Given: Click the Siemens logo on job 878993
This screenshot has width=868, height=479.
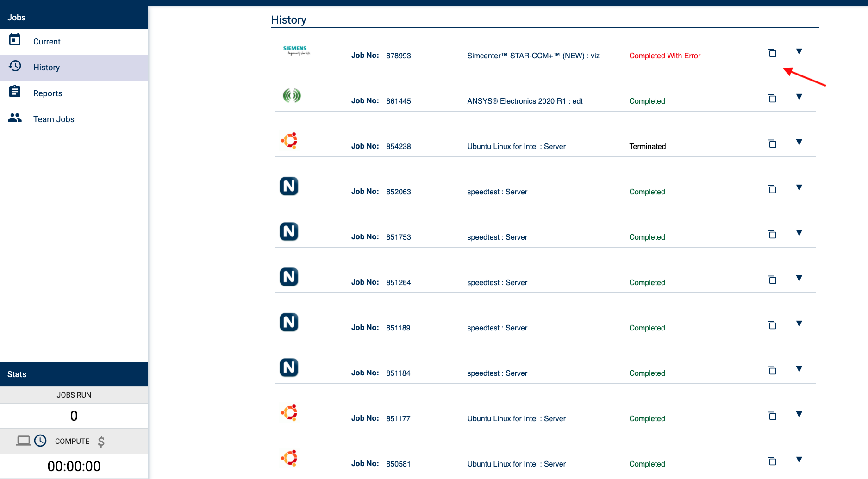Looking at the screenshot, I should click(296, 50).
